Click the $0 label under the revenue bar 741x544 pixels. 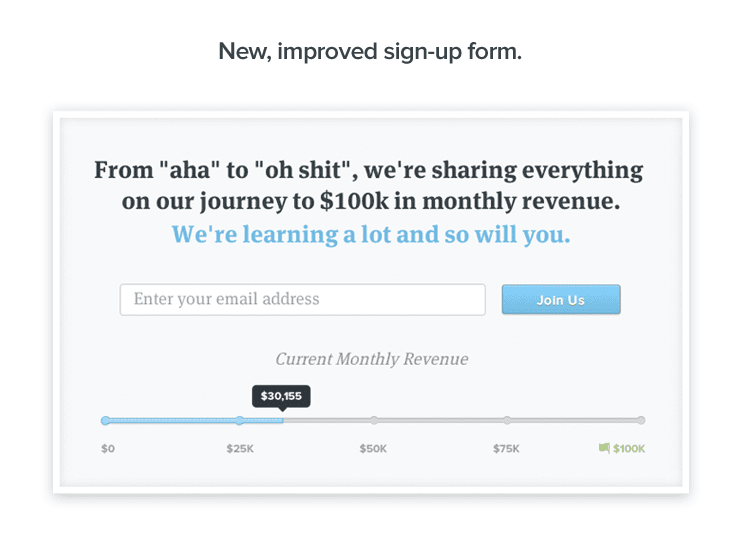point(108,449)
